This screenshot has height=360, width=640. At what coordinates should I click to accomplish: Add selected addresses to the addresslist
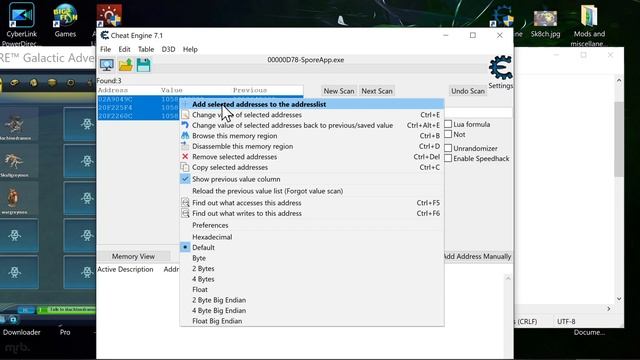pyautogui.click(x=312, y=104)
